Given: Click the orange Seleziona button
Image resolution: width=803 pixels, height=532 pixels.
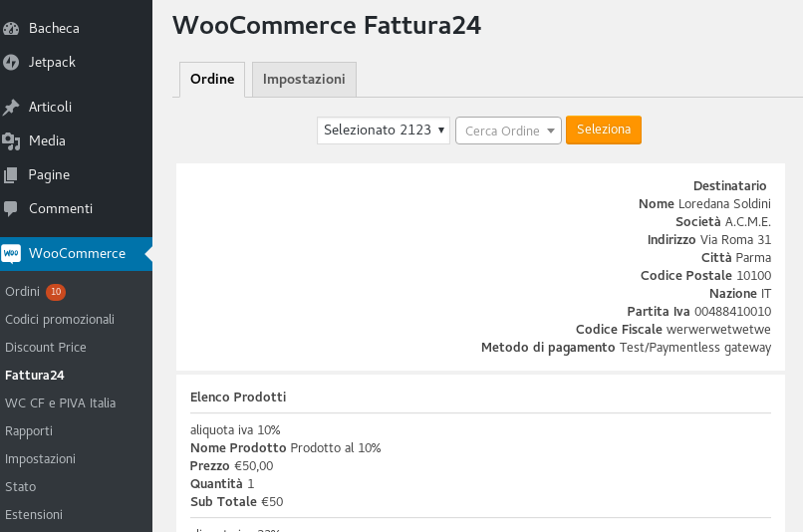Looking at the screenshot, I should click(604, 130).
